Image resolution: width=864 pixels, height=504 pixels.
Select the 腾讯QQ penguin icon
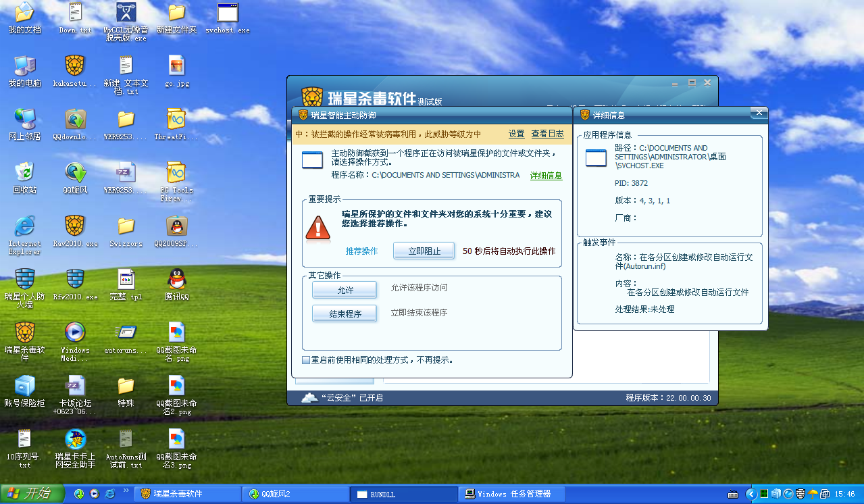tap(177, 284)
